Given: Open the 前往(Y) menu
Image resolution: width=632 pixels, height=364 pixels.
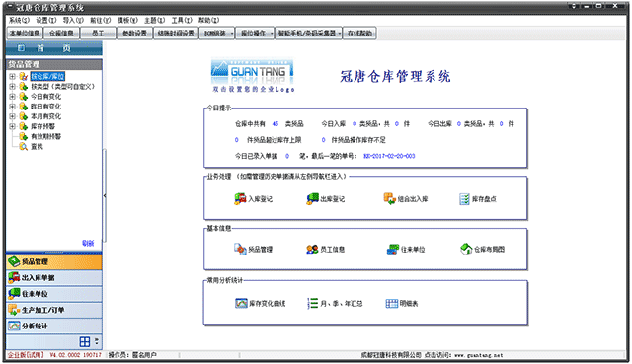Looking at the screenshot, I should (100, 20).
